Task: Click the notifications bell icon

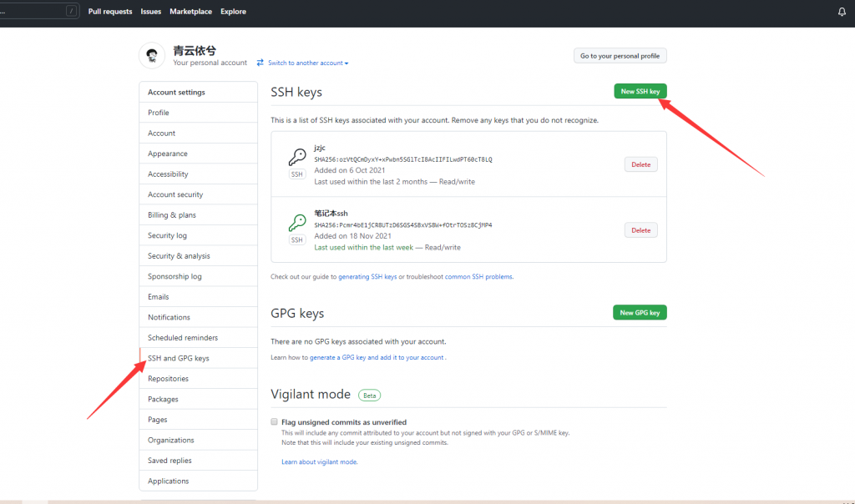Action: coord(842,12)
